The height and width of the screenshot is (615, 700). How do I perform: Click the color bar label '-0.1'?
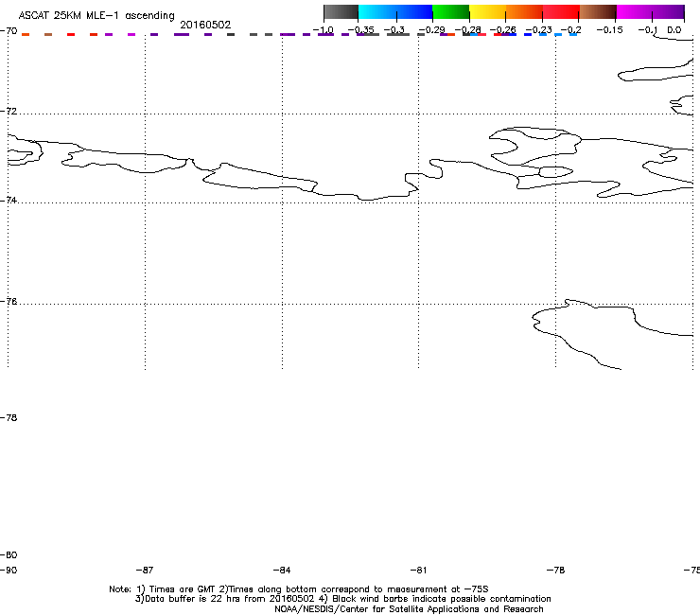(648, 30)
